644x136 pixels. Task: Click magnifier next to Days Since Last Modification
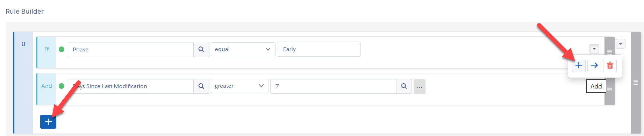coord(201,86)
